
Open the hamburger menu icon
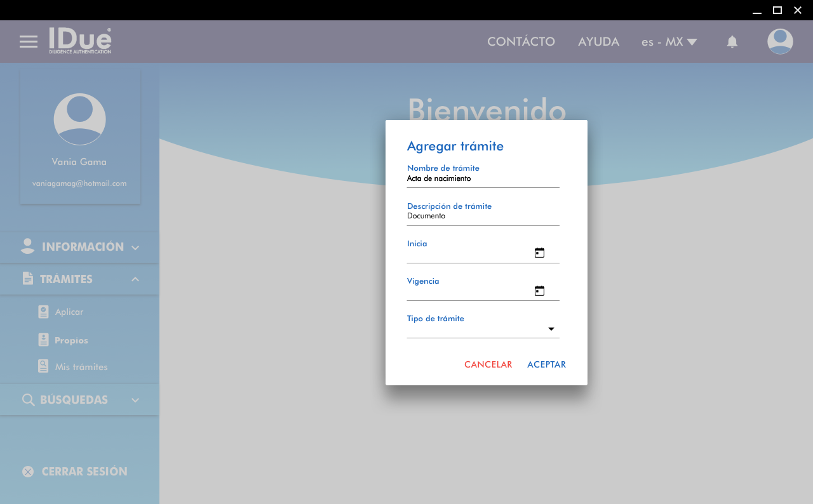(29, 42)
